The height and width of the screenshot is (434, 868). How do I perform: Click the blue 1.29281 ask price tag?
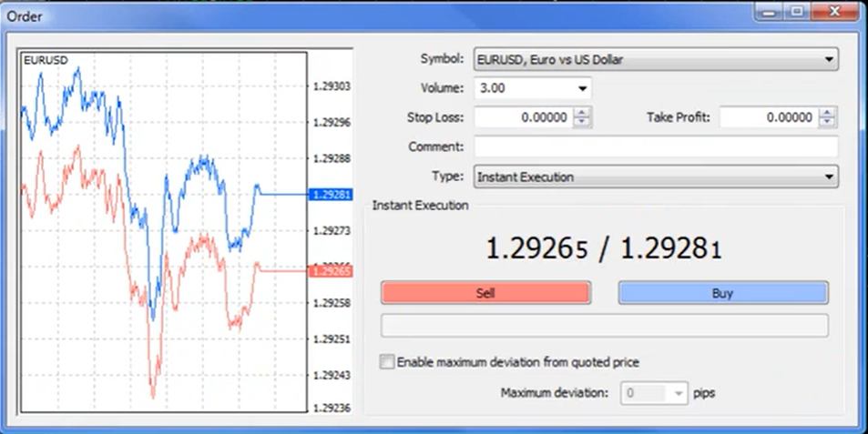[331, 195]
